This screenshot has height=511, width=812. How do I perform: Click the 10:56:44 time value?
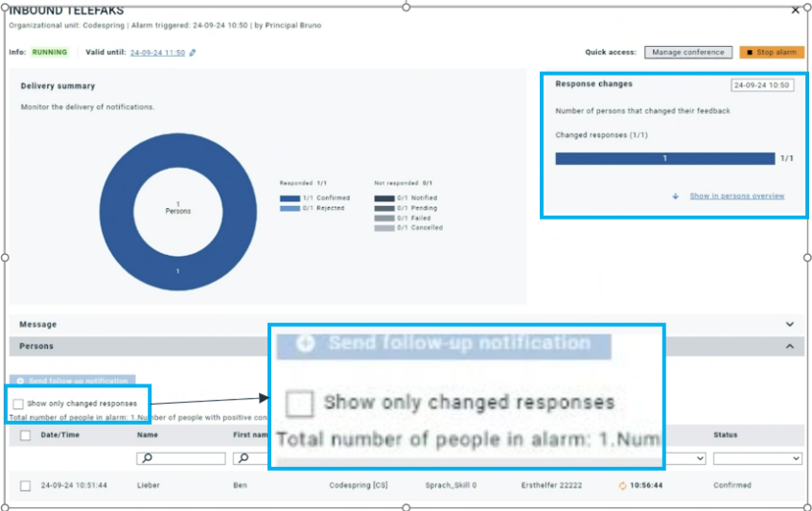[x=646, y=486]
